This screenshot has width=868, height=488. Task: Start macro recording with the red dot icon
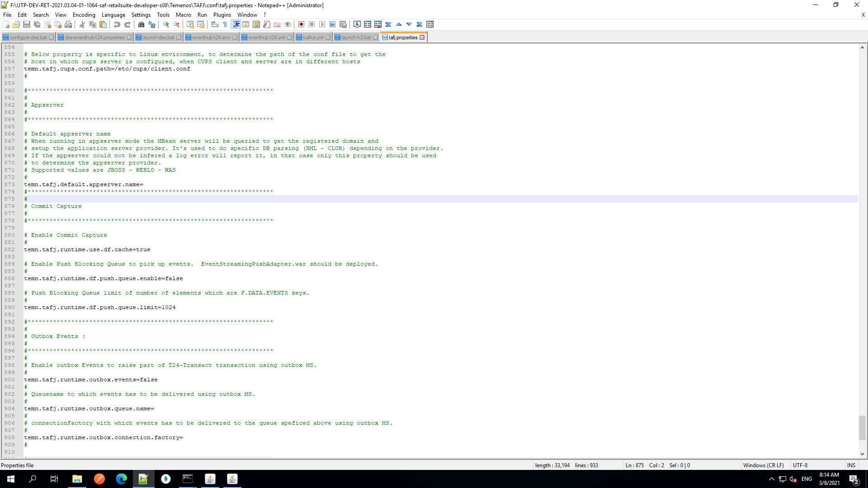coord(301,24)
